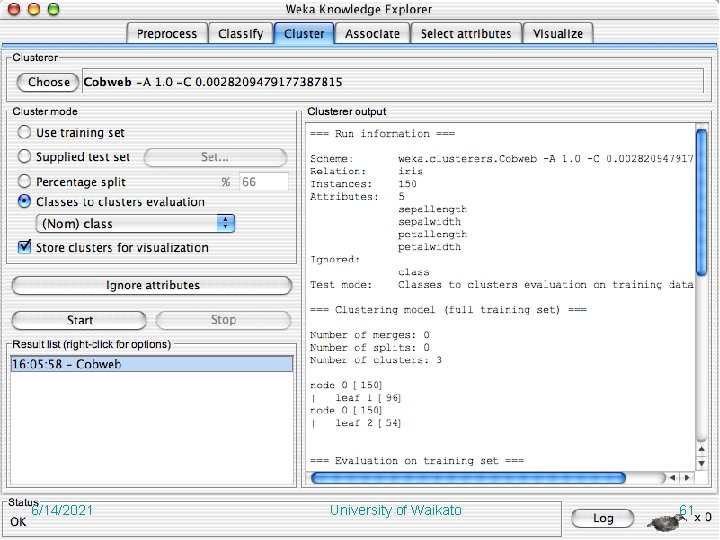This screenshot has height=540, width=720.
Task: Select the 16:05:58 - Cobweb result entry
Action: (152, 364)
